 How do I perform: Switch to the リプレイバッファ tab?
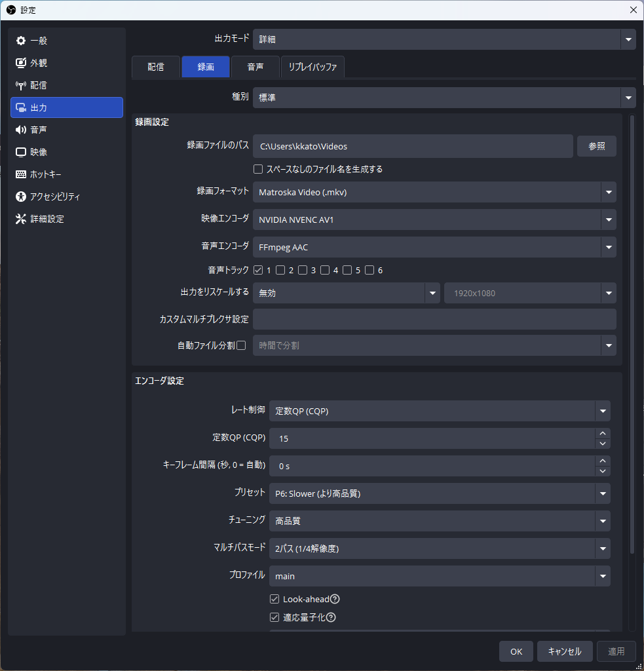[x=313, y=67]
